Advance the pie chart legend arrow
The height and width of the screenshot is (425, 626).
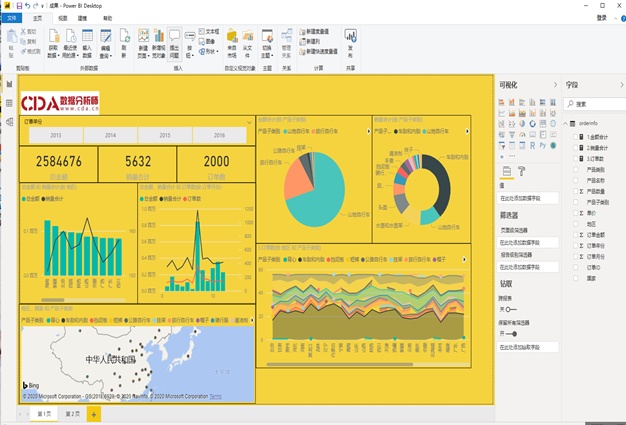(x=368, y=131)
